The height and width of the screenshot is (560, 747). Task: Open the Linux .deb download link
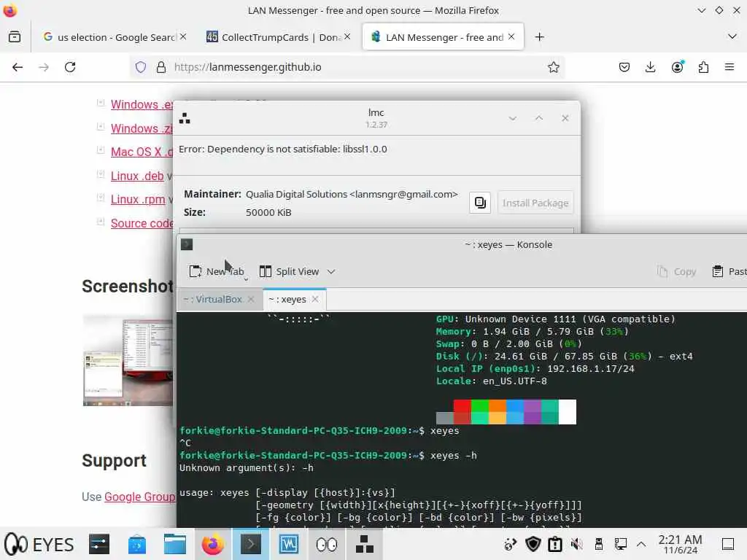point(137,176)
